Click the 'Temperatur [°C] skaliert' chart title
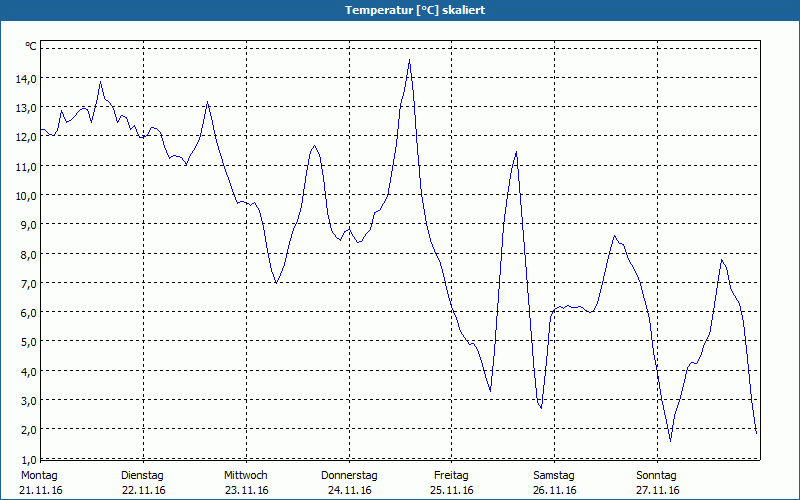Viewport: 800px width, 500px height. [x=415, y=10]
